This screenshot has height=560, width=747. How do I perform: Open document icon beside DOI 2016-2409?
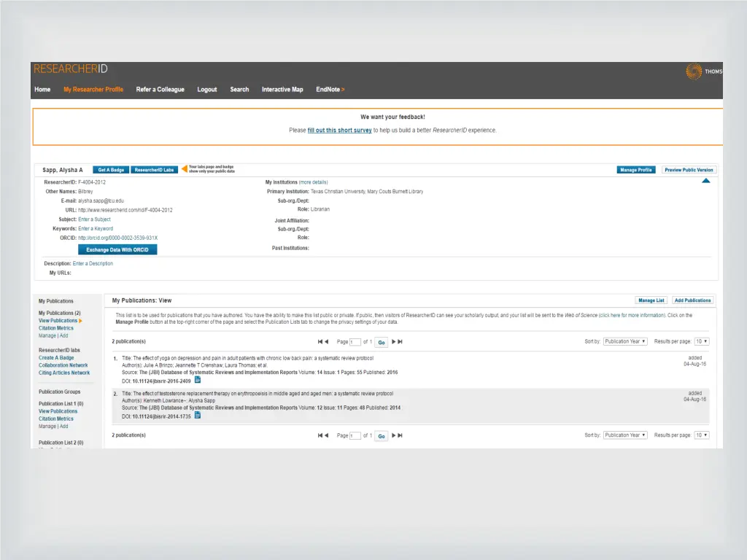(x=197, y=380)
